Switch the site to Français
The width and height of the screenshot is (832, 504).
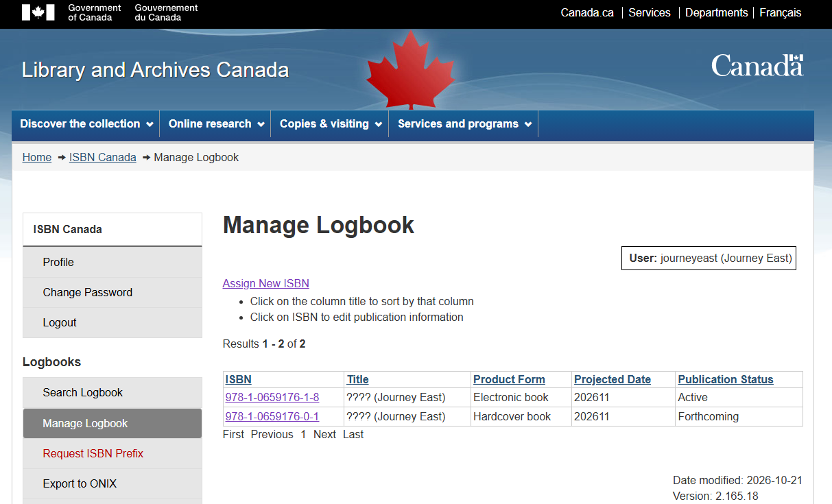pyautogui.click(x=781, y=12)
